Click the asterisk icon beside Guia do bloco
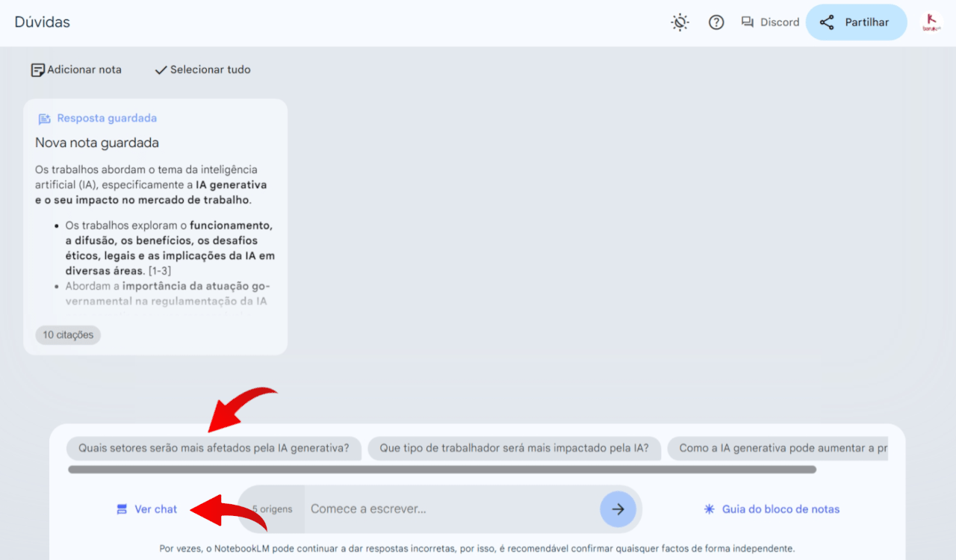The image size is (956, 560). tap(710, 509)
